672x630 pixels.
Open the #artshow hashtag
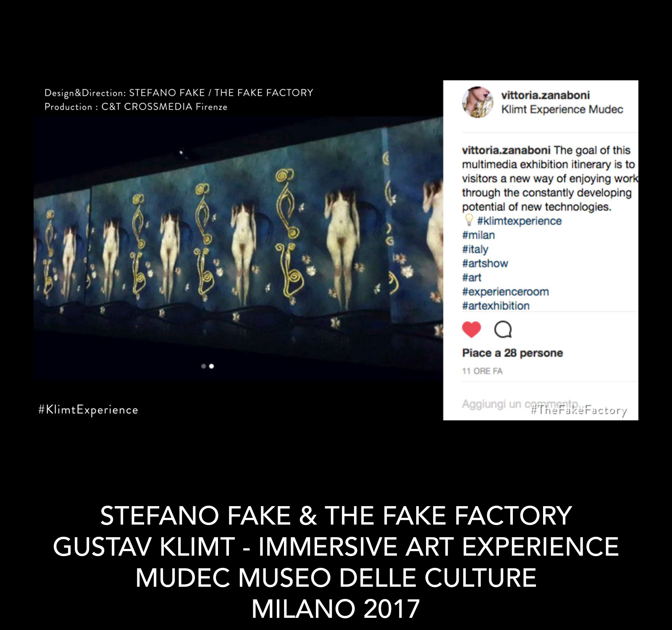tap(485, 263)
